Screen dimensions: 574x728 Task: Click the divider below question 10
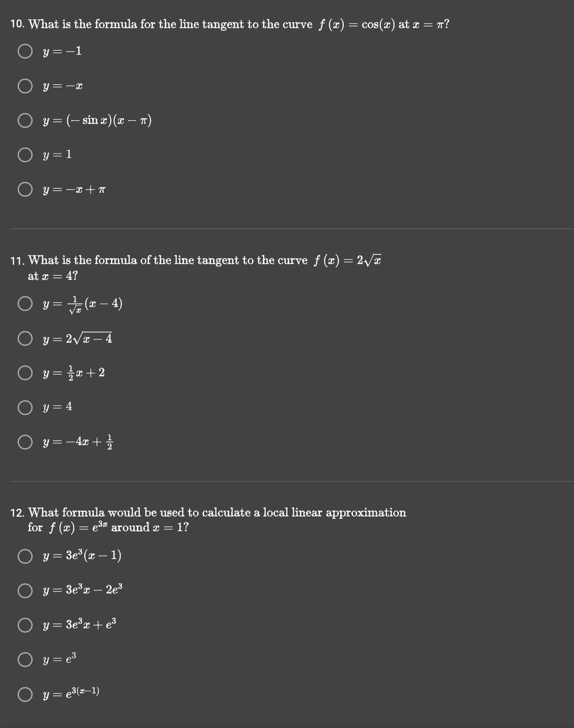(287, 229)
